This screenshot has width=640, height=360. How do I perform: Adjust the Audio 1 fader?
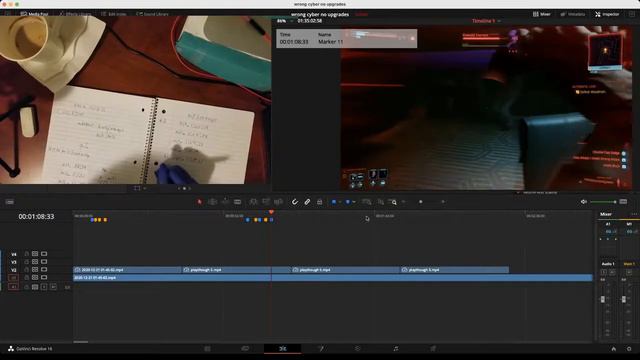point(603,299)
